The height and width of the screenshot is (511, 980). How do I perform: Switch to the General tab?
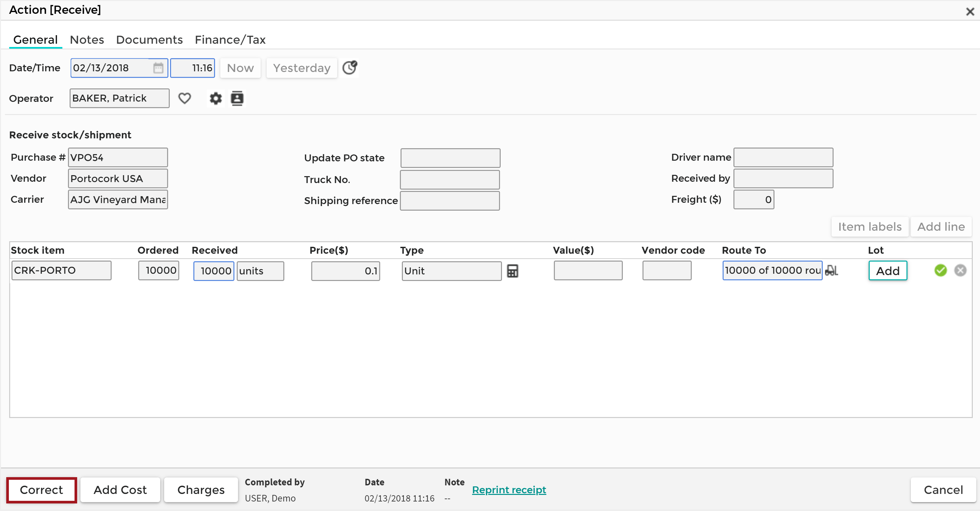[35, 40]
